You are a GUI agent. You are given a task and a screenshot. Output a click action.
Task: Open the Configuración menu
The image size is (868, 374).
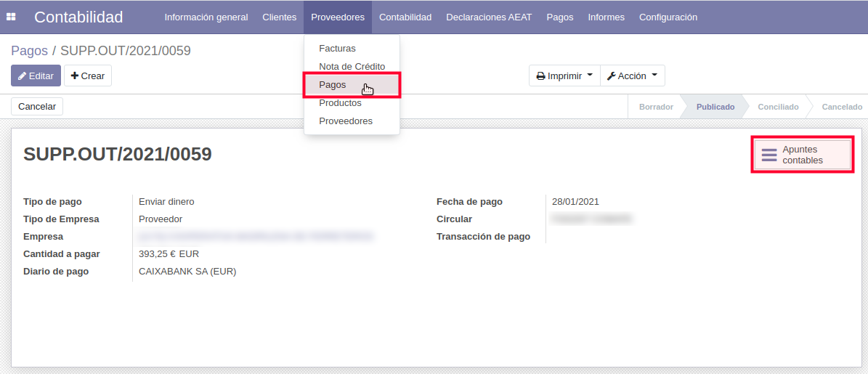pos(668,17)
